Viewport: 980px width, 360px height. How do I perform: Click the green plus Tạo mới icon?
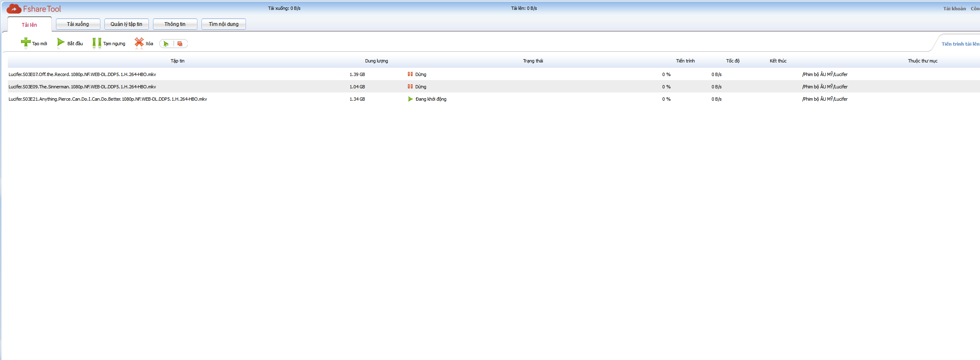tap(26, 42)
